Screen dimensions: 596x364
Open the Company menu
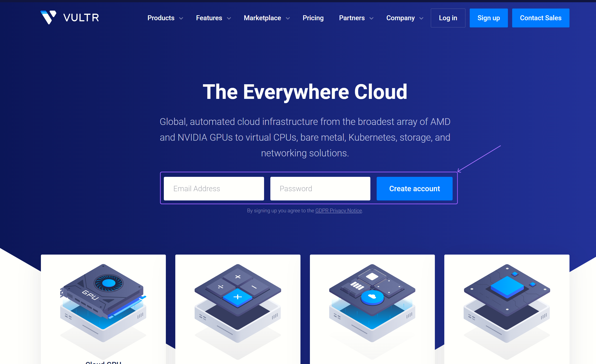(x=400, y=18)
